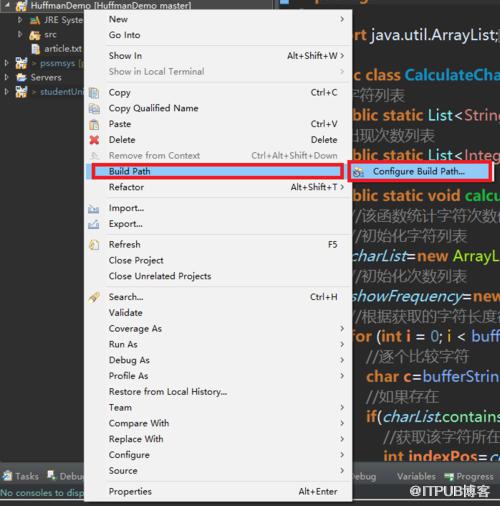Switch to the Variables tab
500x506 pixels.
416,476
